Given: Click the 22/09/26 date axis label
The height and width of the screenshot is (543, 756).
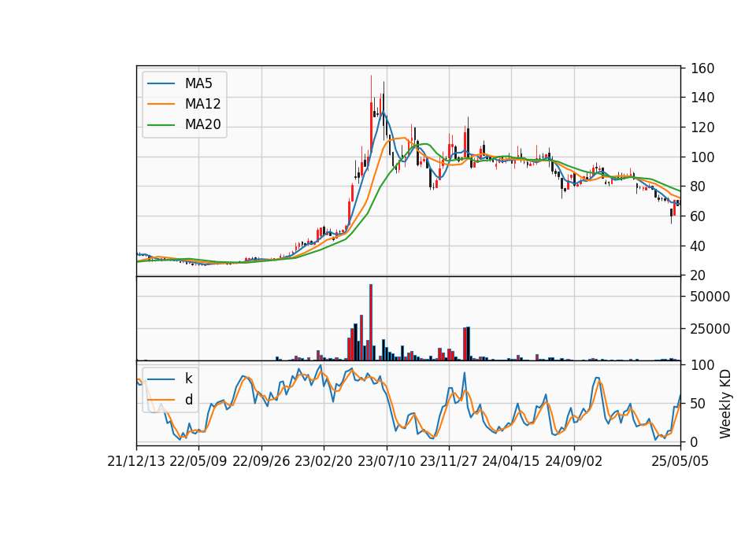Looking at the screenshot, I should click(261, 461).
